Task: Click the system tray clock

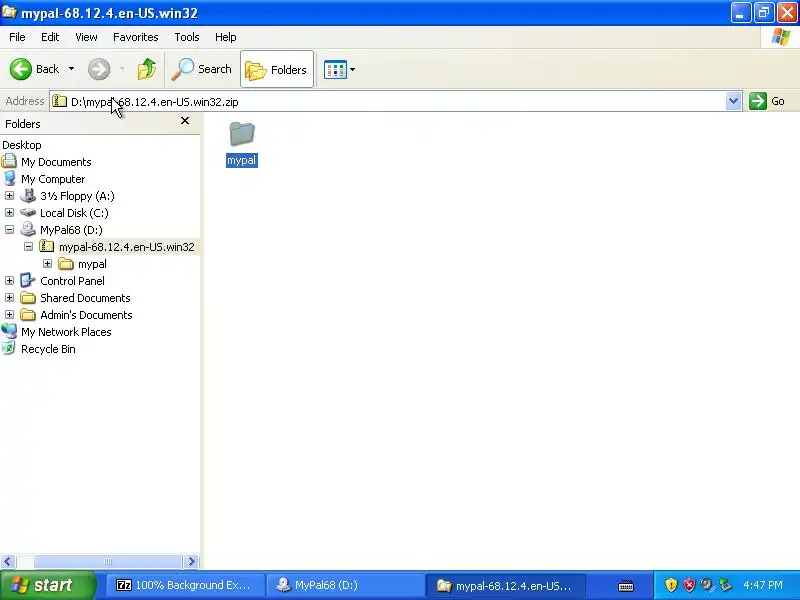Action: pos(763,585)
